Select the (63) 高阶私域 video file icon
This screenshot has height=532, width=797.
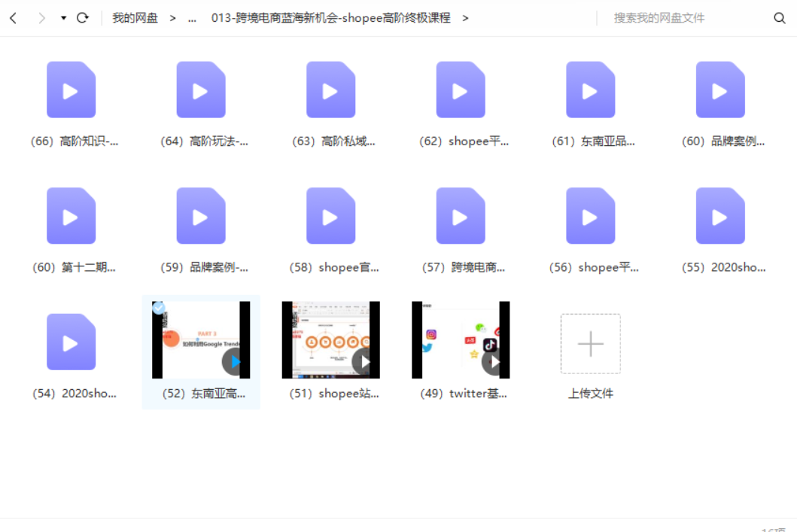click(331, 90)
